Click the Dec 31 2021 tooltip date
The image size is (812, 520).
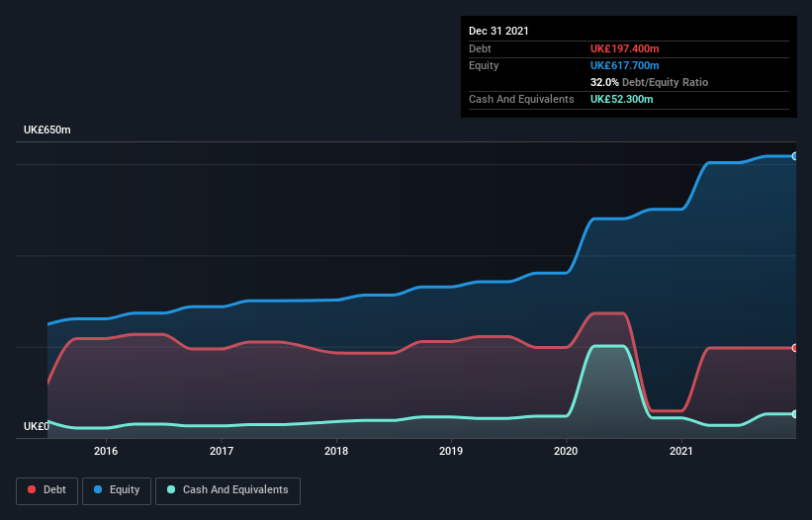(x=498, y=31)
